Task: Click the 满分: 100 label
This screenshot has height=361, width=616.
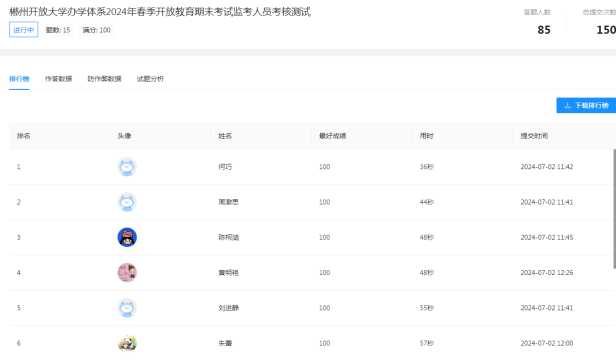Action: [97, 30]
